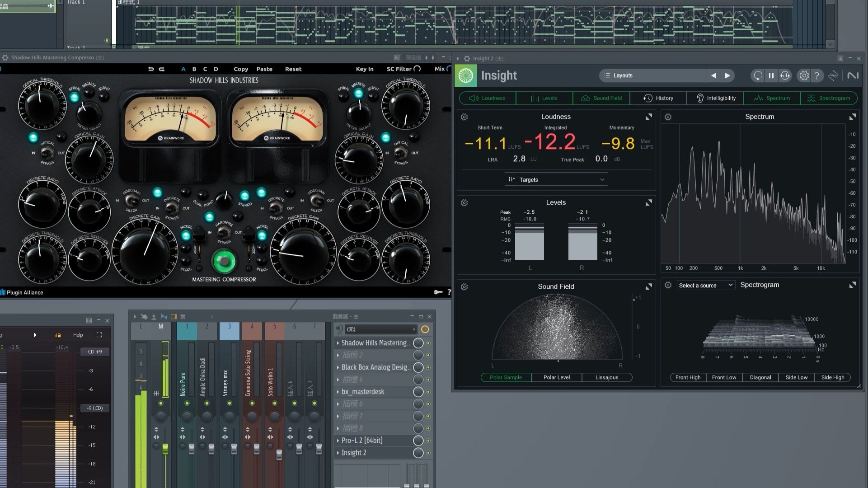Maximize the Spectrogram module panel
The image size is (868, 488).
click(x=853, y=285)
